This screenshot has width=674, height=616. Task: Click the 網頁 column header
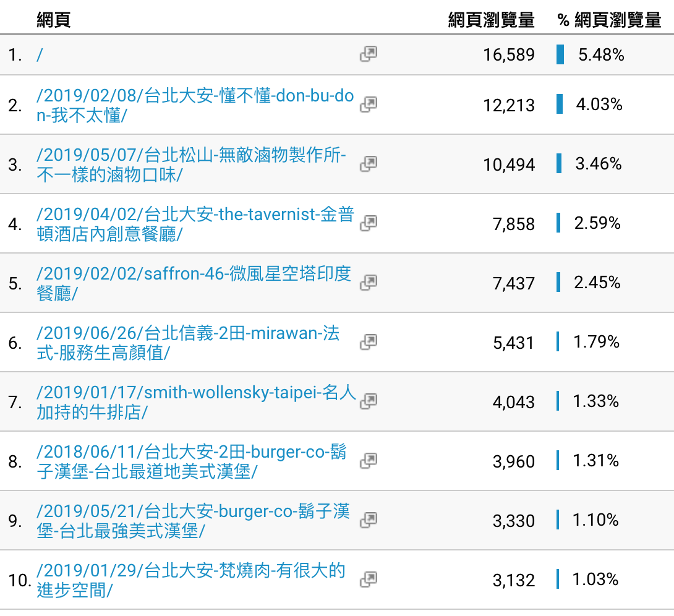point(54,20)
